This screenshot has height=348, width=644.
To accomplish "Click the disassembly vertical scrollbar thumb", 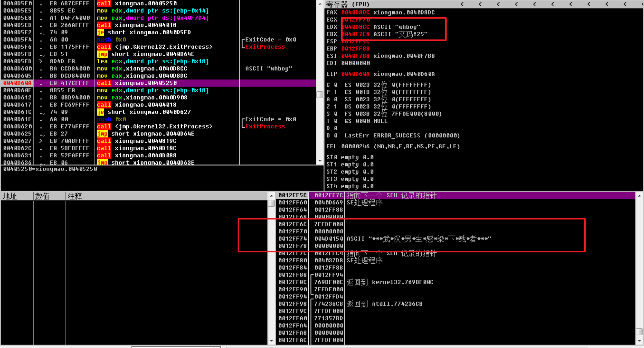I will point(320,94).
